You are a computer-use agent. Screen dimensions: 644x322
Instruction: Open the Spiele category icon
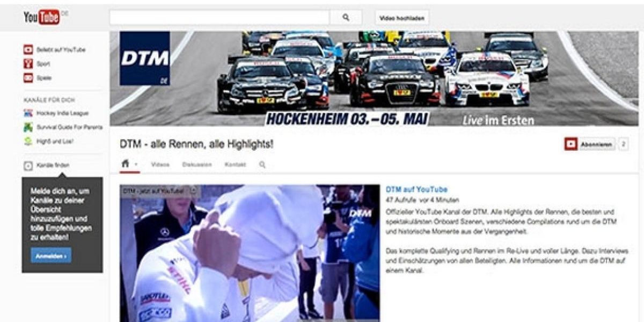[28, 78]
